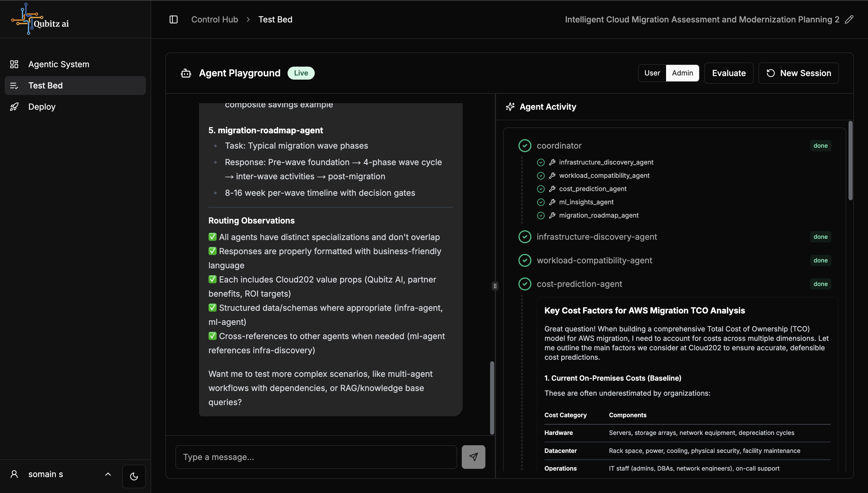Toggle dark mode moon icon
868x493 pixels.
[x=134, y=476]
